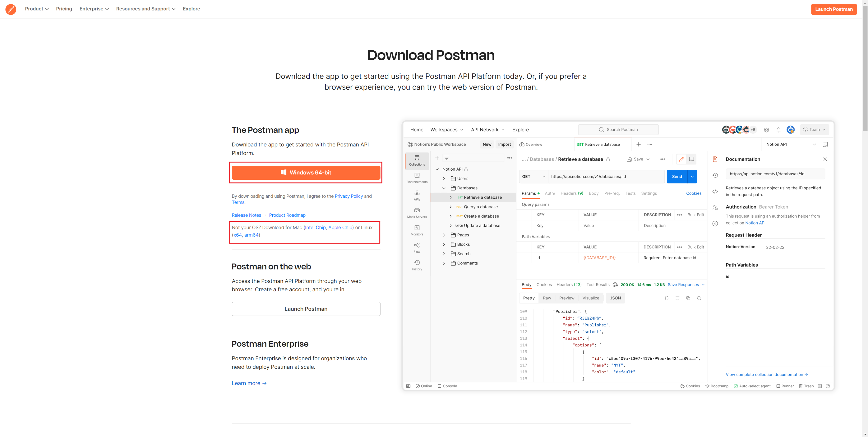Download the Linux arm64 version

click(x=251, y=235)
